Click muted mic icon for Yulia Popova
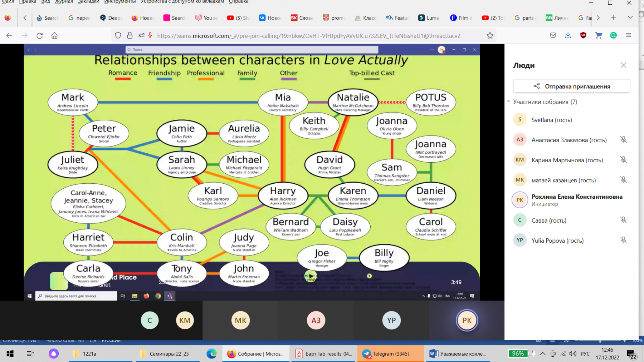 tap(623, 240)
